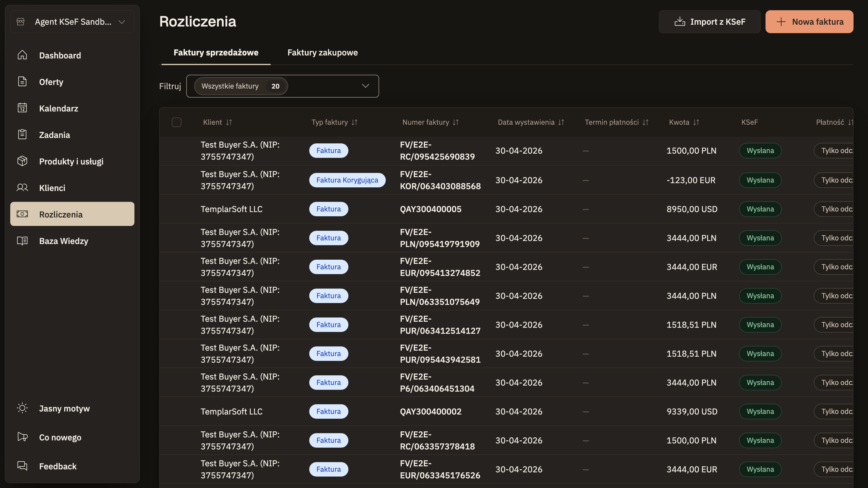Click invoice FV/E2E-PUR/095443942581
868x488 pixels.
click(440, 354)
